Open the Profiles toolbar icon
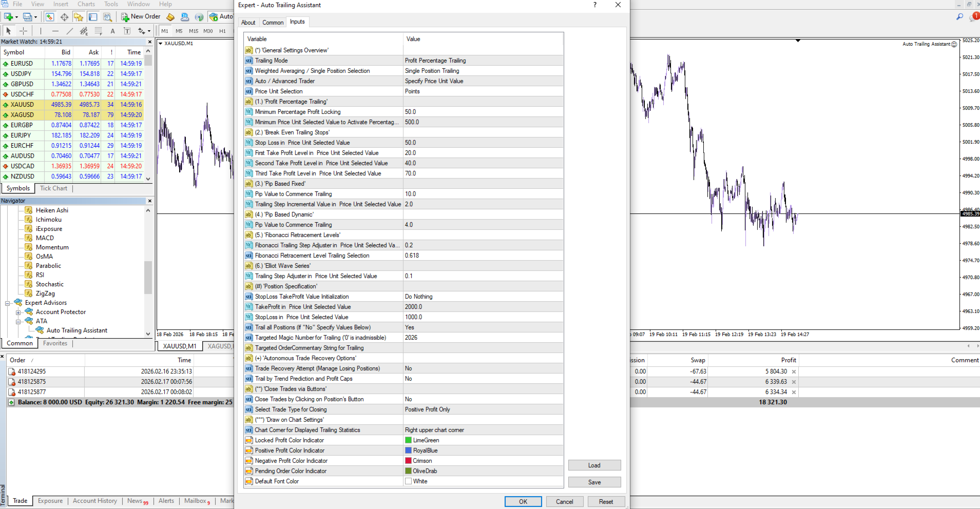The height and width of the screenshot is (509, 980). click(x=27, y=17)
